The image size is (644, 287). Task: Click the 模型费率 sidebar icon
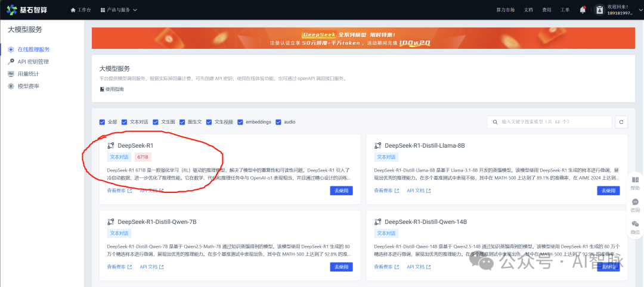click(11, 86)
